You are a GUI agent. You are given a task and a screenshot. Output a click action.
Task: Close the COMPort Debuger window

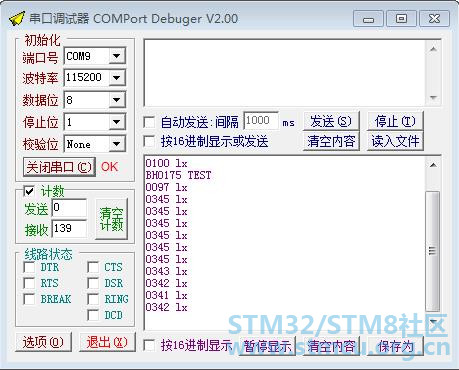coord(434,19)
